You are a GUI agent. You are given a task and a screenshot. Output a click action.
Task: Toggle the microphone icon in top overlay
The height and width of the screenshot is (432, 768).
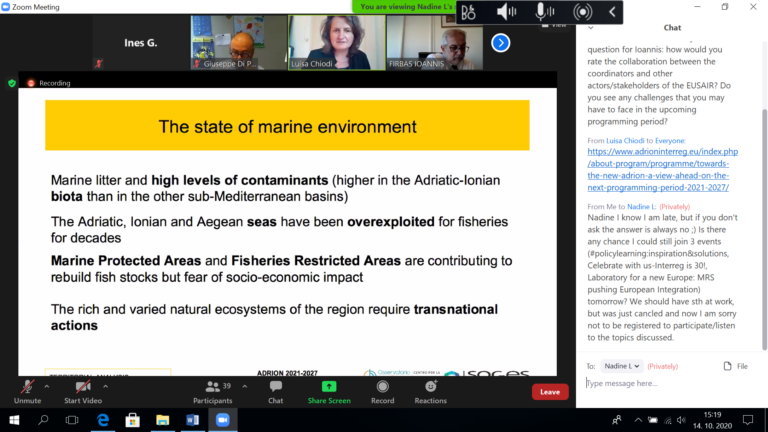coord(544,12)
